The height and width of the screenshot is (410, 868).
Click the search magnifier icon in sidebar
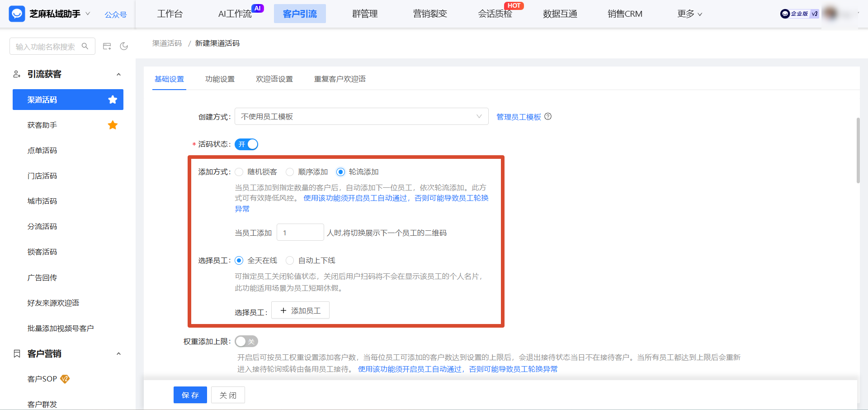click(85, 46)
